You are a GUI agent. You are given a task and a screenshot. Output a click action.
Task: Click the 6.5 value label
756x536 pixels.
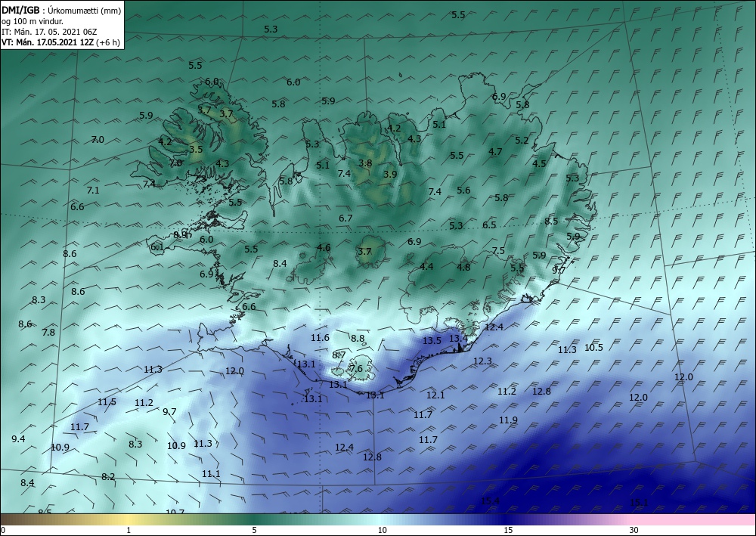coord(489,225)
